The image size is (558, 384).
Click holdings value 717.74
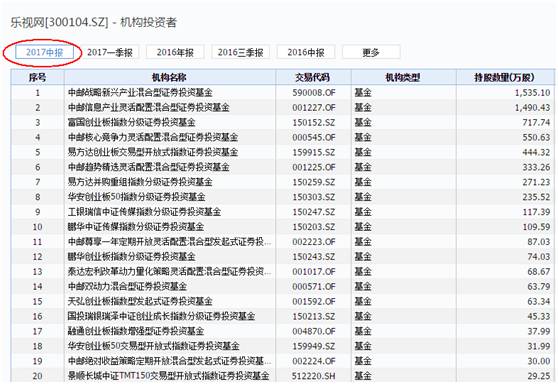536,122
